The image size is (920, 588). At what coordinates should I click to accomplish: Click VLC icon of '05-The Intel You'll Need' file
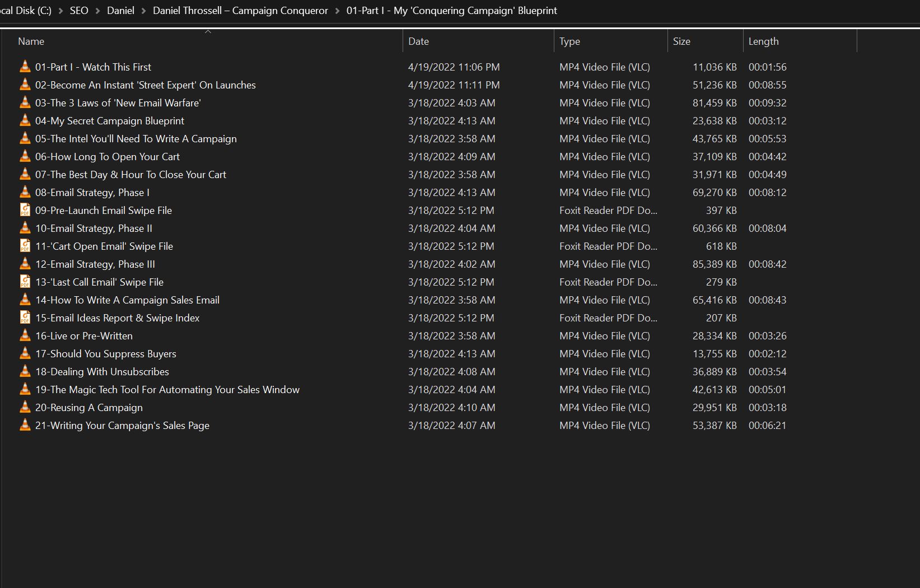25,138
